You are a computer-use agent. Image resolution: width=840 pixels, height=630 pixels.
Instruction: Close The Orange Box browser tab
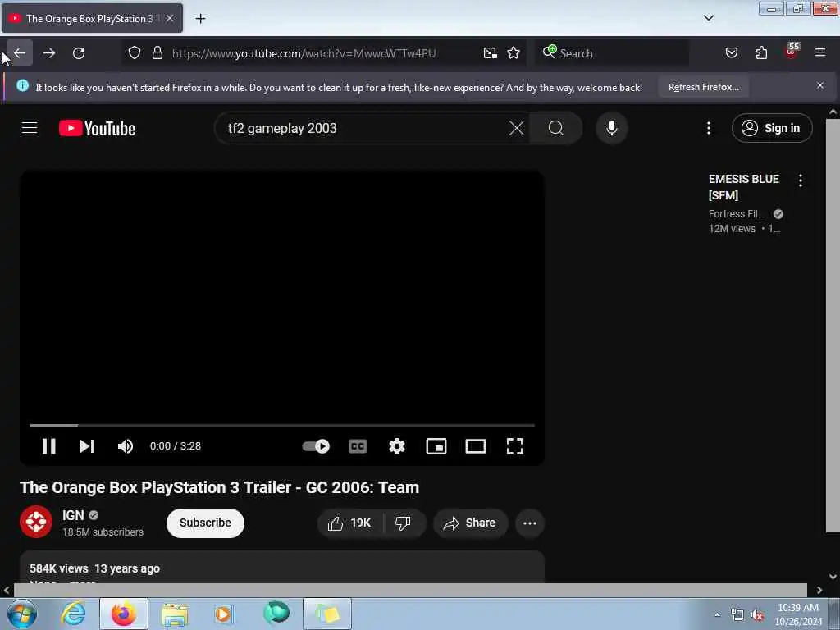pos(170,18)
